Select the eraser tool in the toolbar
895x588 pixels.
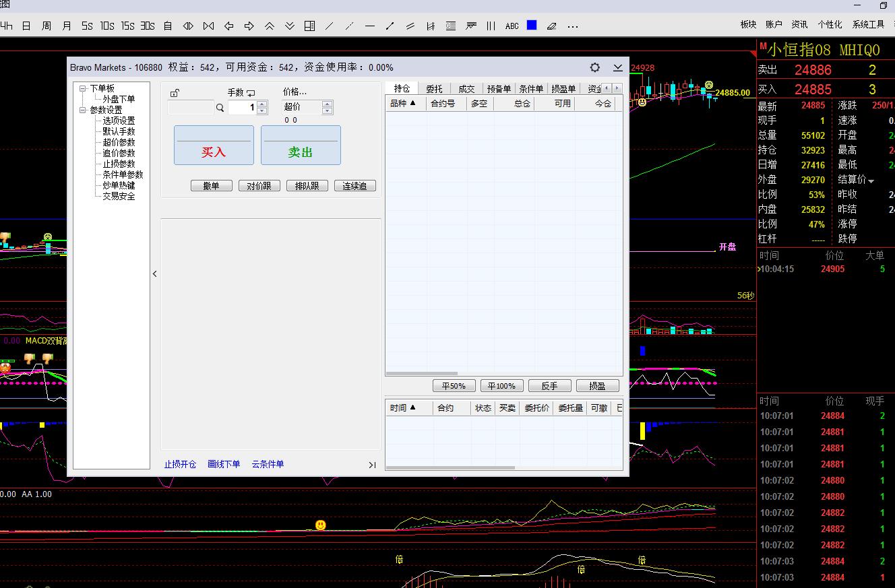(x=552, y=26)
